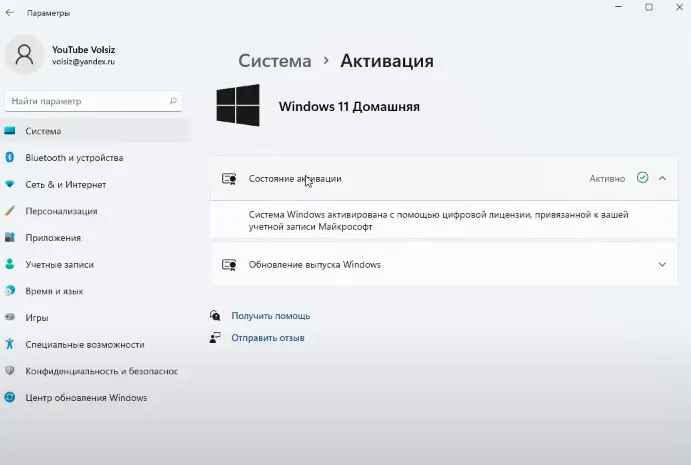
Task: Open Учетные записи settings
Action: click(x=95, y=264)
